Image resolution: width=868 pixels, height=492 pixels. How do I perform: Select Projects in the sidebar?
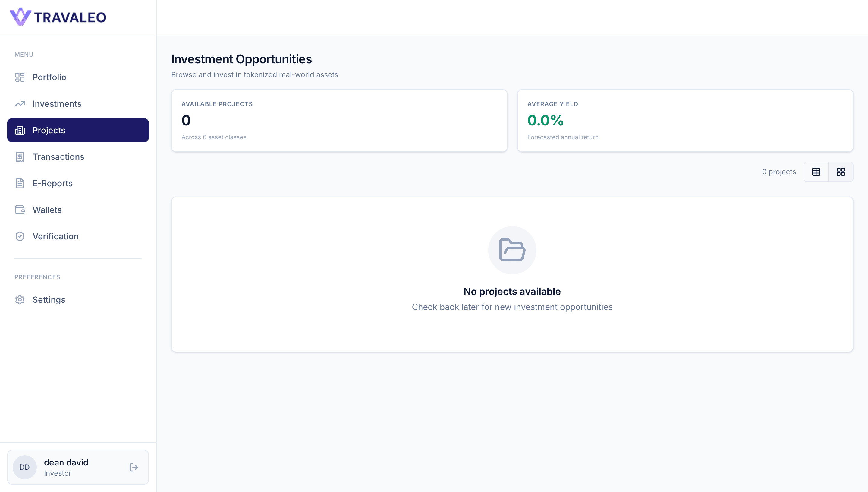point(78,130)
